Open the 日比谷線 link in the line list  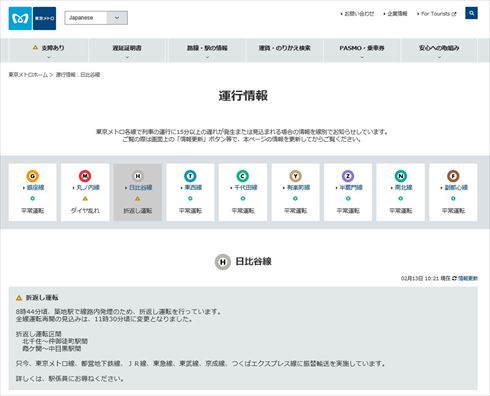coord(140,188)
